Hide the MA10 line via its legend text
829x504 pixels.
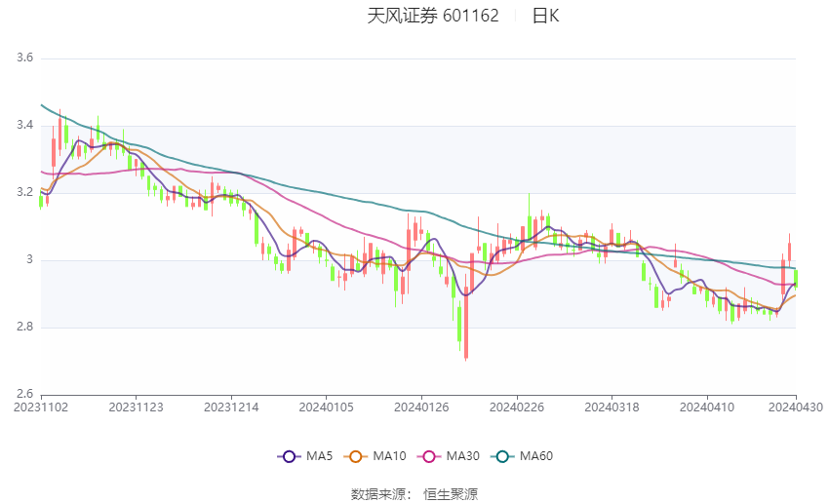pyautogui.click(x=389, y=456)
